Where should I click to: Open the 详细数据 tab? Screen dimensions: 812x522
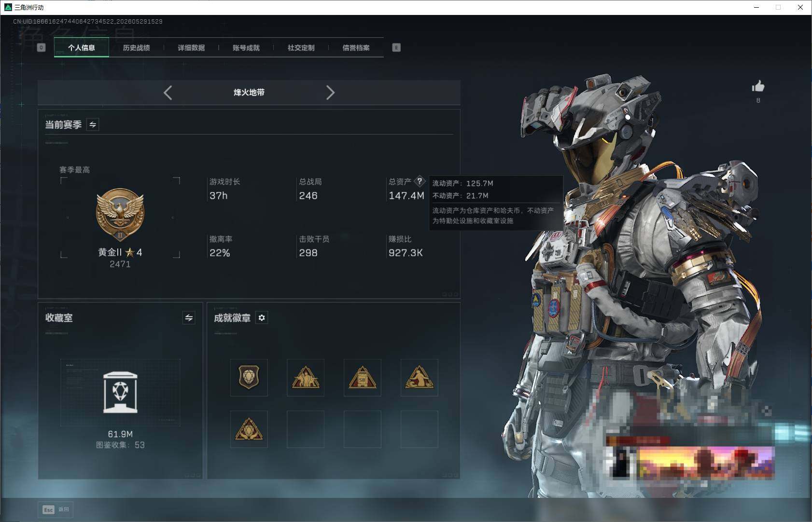(191, 48)
